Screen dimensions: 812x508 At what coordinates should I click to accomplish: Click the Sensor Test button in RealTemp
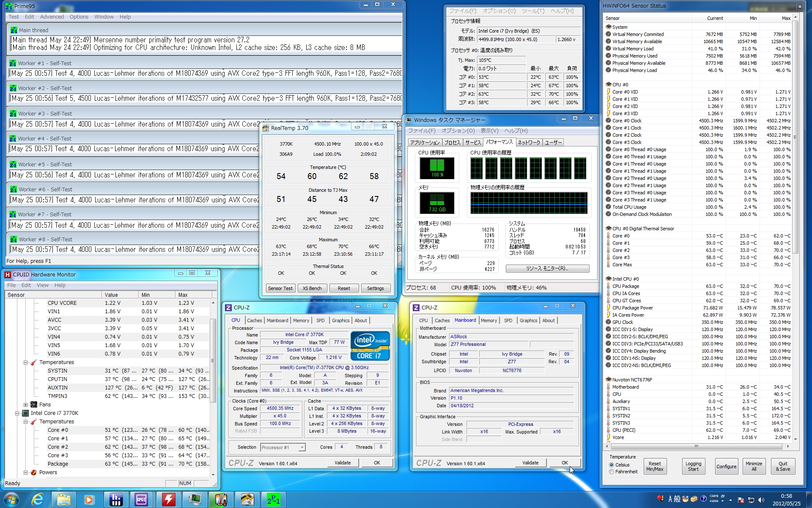click(280, 288)
